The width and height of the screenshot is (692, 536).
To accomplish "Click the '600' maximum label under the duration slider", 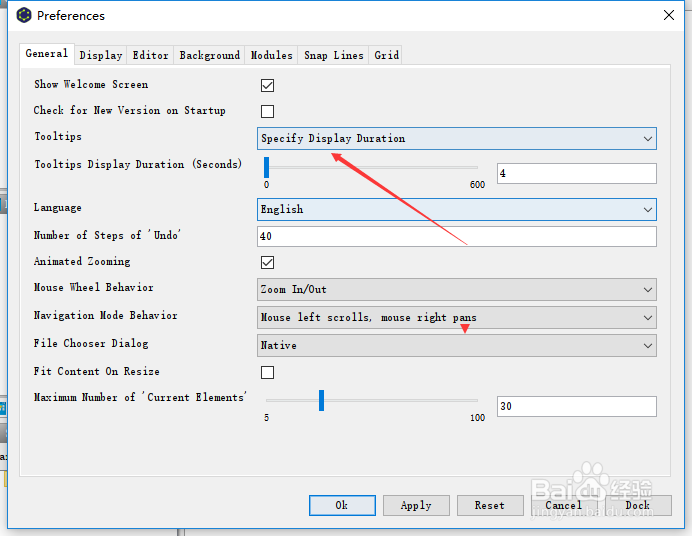I will coord(477,185).
